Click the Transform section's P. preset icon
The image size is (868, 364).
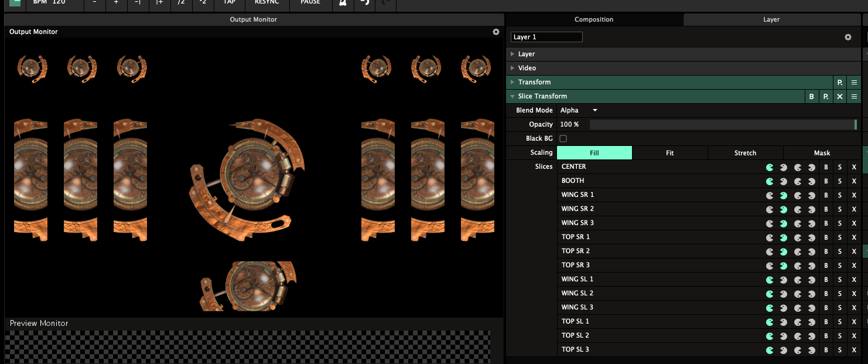tap(840, 83)
